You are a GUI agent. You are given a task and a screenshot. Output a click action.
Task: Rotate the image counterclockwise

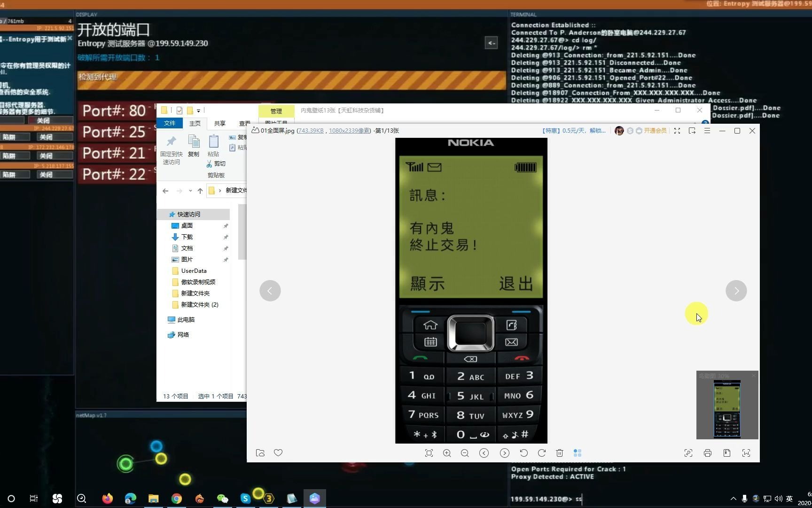523,453
